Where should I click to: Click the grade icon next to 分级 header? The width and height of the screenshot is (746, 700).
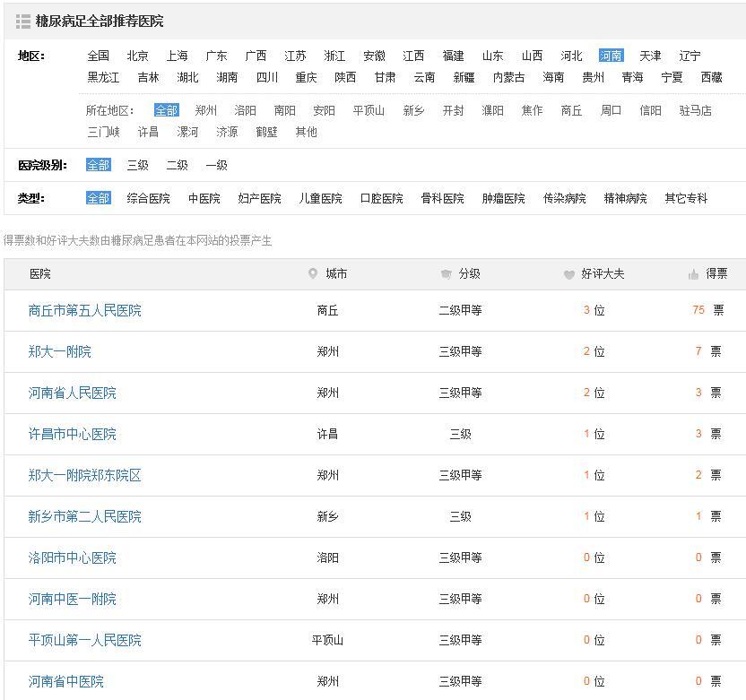(446, 274)
